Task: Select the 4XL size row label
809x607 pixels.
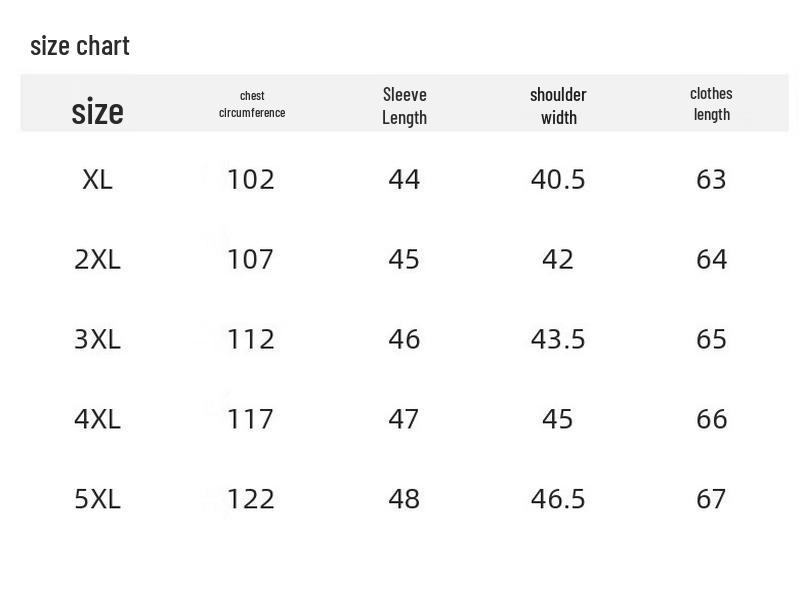Action: click(97, 419)
